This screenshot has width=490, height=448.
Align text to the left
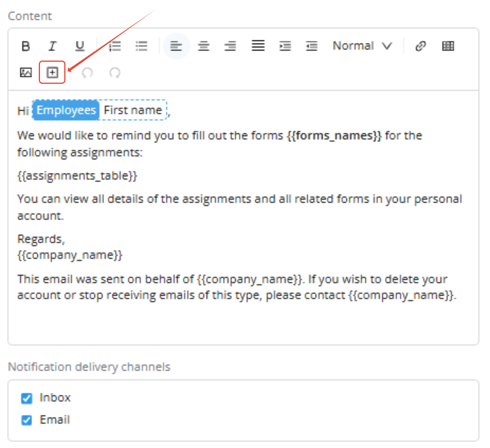[176, 46]
